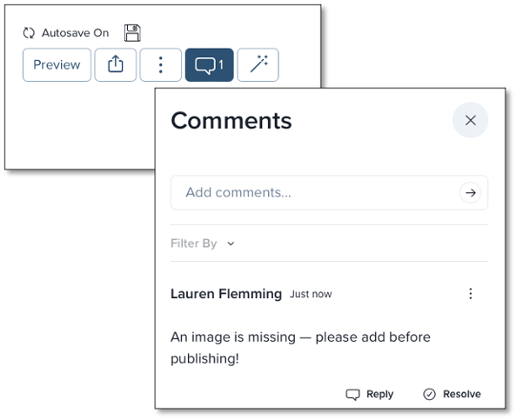The width and height of the screenshot is (516, 420).
Task: Click into the Add comments field
Action: [x=329, y=192]
